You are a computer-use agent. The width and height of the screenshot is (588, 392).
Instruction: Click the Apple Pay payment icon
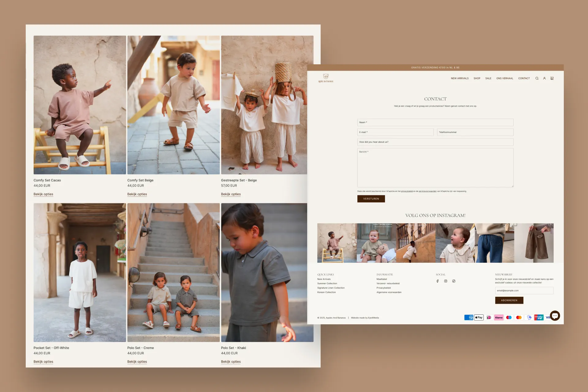point(479,318)
